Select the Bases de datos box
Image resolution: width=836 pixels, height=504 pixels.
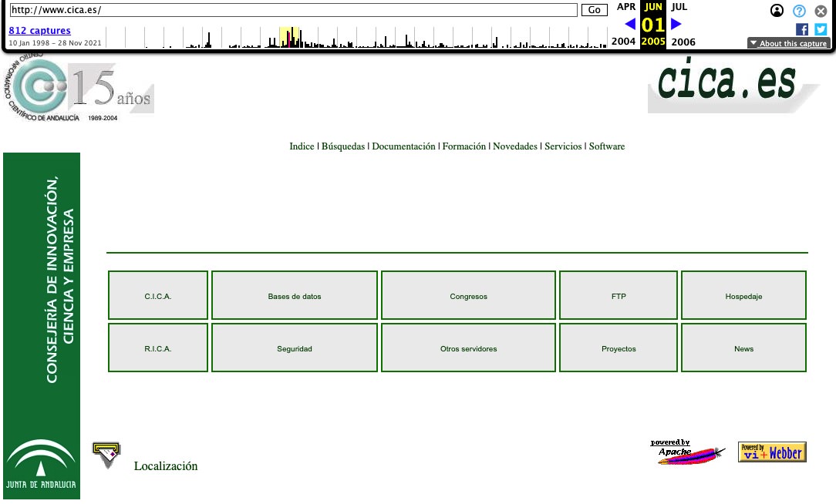pyautogui.click(x=295, y=296)
